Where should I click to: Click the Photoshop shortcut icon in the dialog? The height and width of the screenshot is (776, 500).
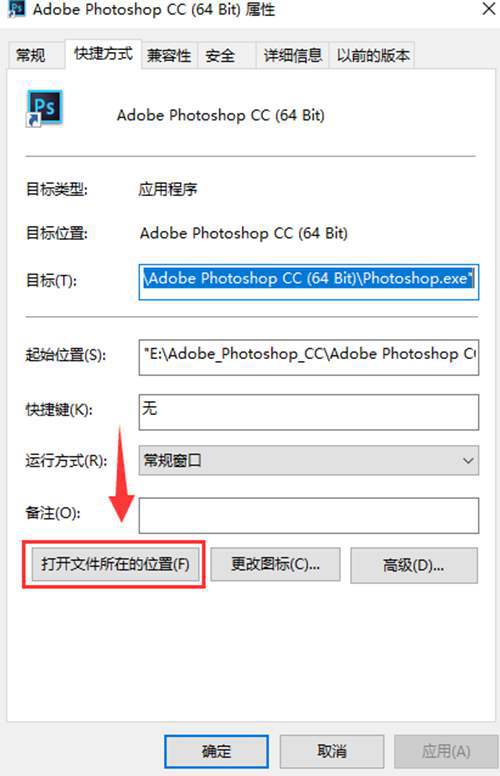click(44, 108)
